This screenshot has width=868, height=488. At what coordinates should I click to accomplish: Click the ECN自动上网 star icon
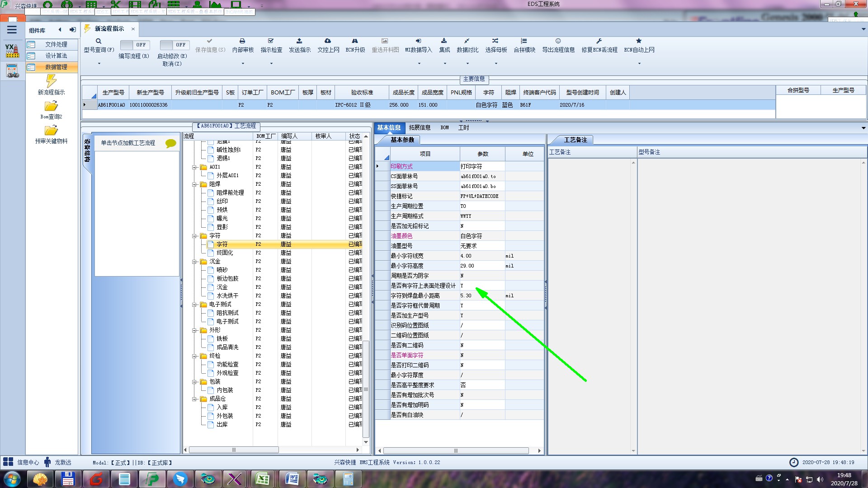(x=639, y=41)
